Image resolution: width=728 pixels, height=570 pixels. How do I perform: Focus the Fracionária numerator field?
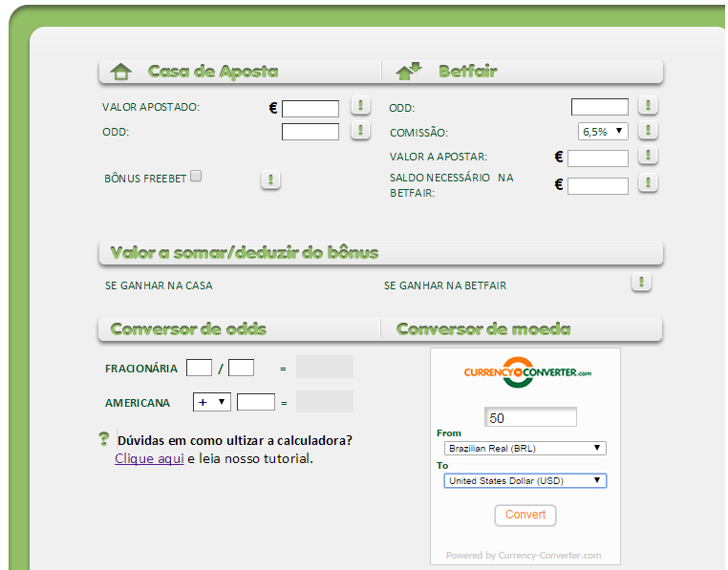199,368
